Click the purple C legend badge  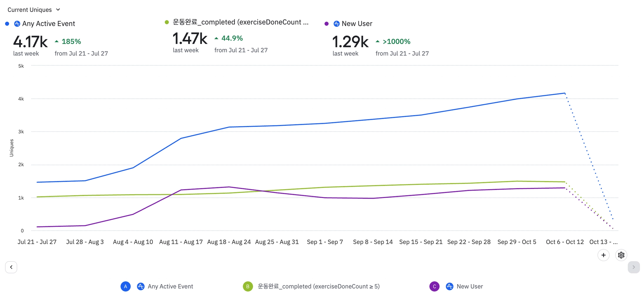coord(434,286)
